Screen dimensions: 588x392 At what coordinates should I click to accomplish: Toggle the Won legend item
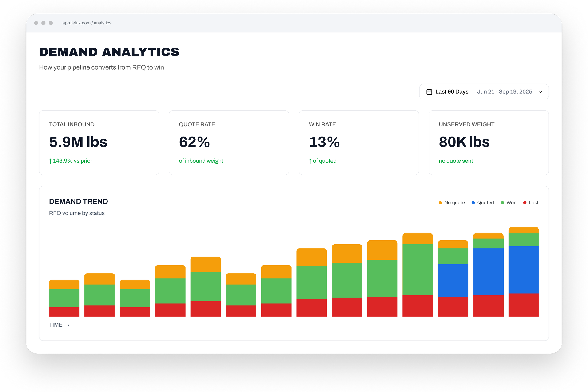(509, 202)
